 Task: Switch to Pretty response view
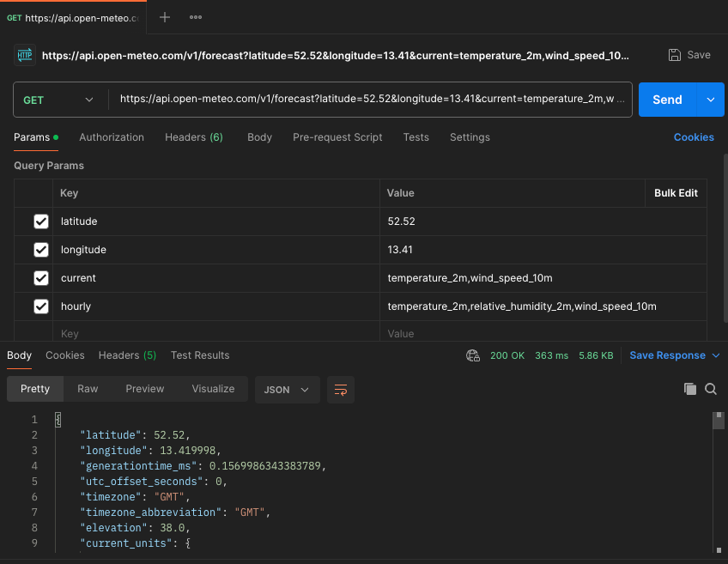[35, 389]
